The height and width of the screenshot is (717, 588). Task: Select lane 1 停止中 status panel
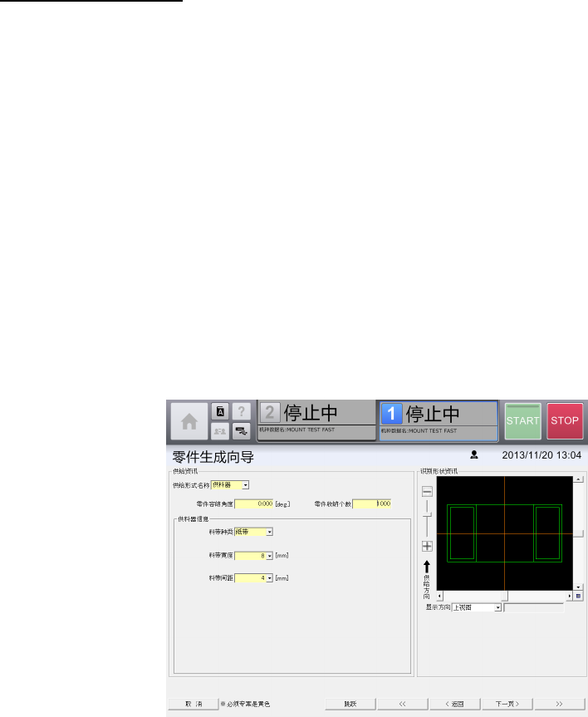[439, 421]
